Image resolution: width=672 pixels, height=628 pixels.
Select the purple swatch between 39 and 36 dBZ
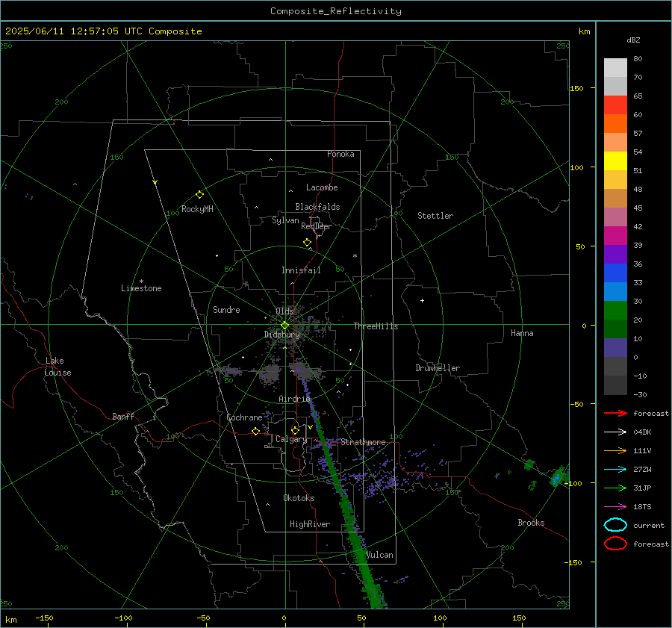point(615,255)
